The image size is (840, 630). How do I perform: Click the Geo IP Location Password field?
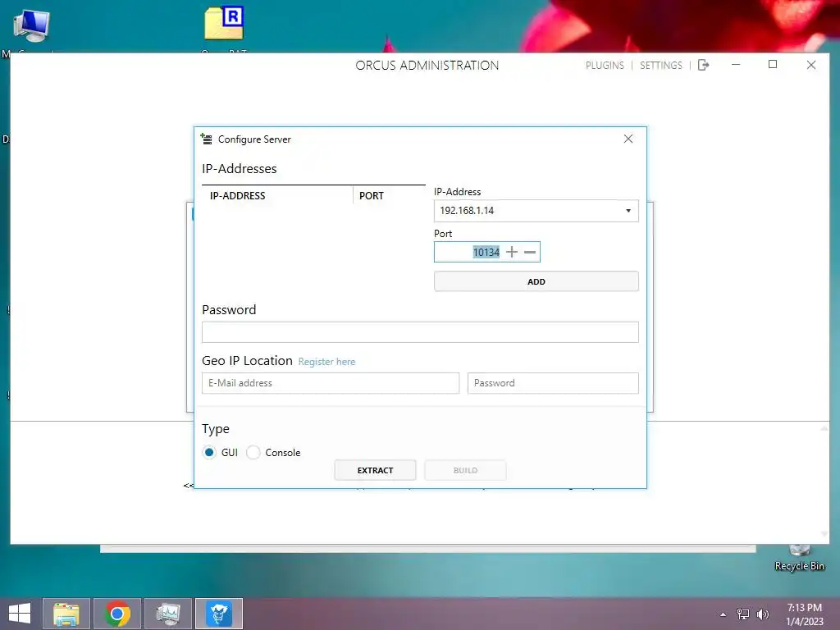pos(553,383)
